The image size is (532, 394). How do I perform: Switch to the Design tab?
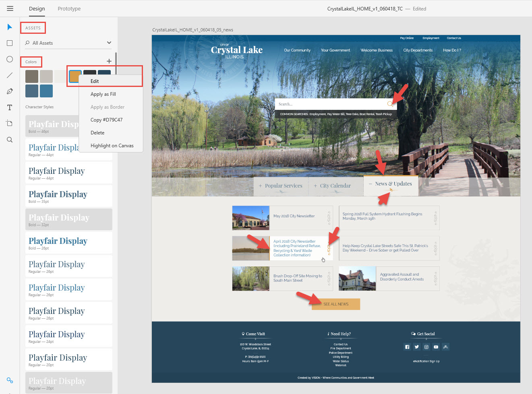37,8
